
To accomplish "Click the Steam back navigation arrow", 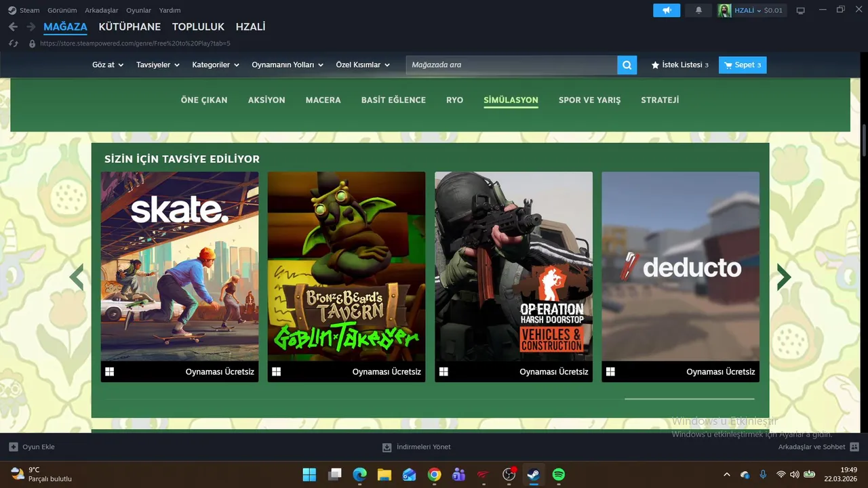I will [13, 26].
